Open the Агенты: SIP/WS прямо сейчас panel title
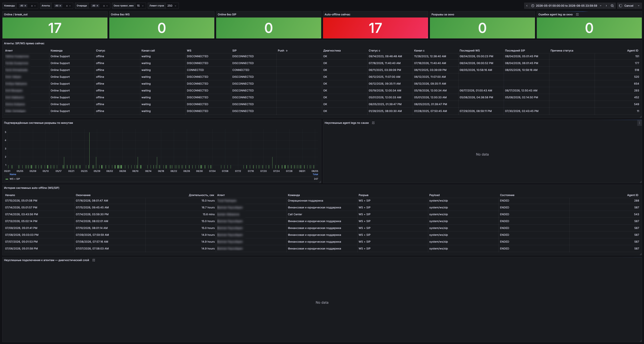The image size is (644, 344). click(x=24, y=44)
